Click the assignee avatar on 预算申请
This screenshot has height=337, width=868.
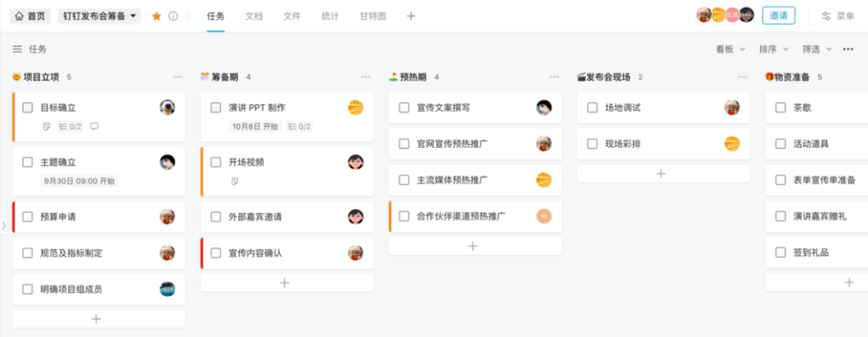(x=167, y=216)
